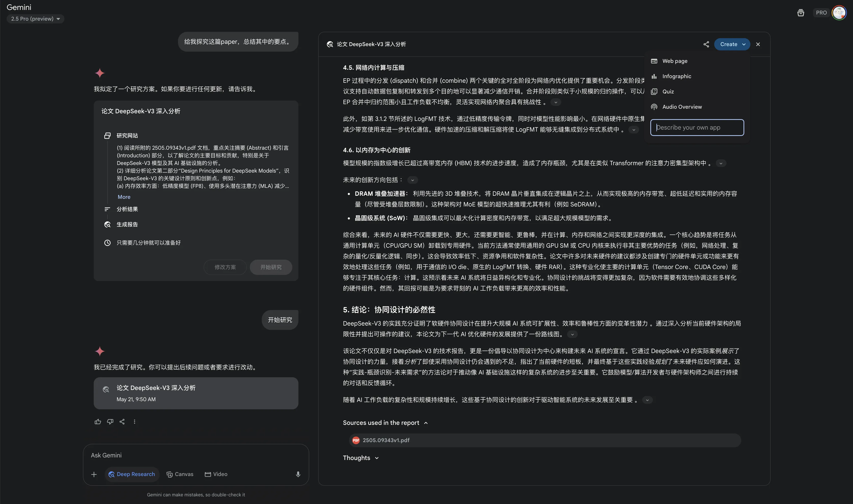Click the 研究网站 step icon

click(107, 135)
